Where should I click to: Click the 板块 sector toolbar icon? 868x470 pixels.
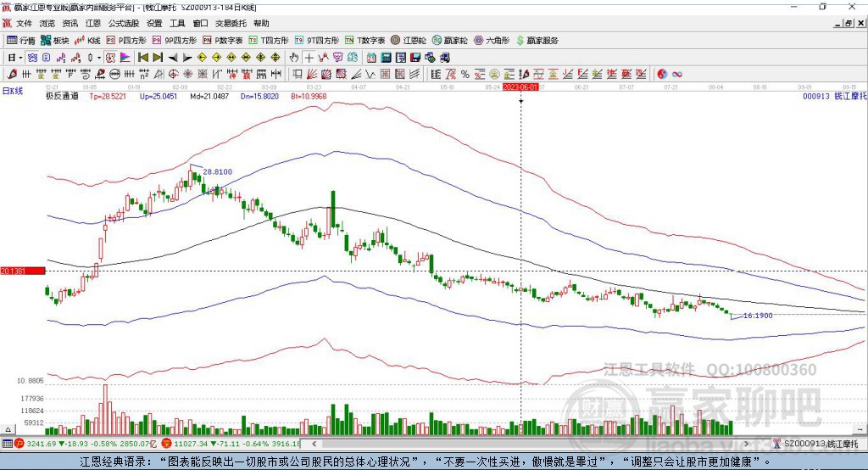pyautogui.click(x=54, y=40)
